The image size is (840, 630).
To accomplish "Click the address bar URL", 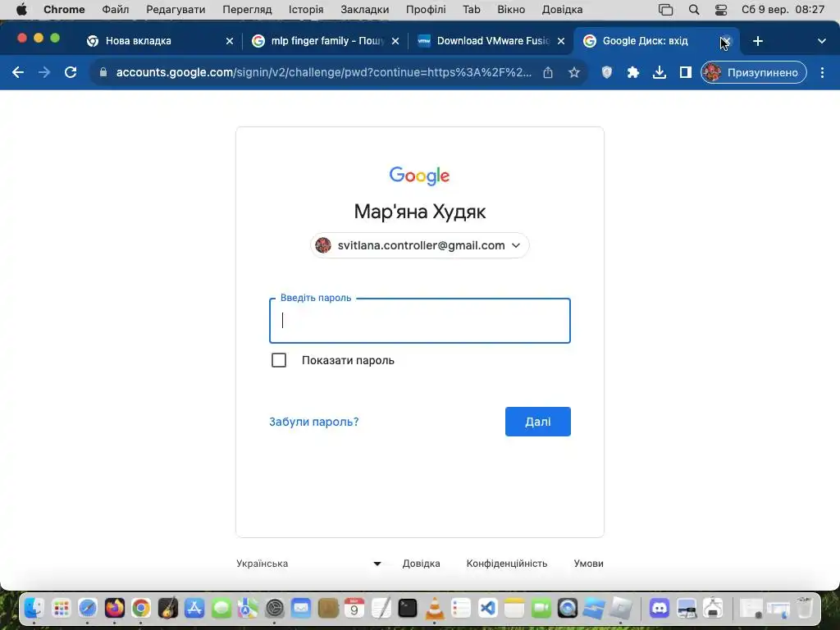I will [x=323, y=72].
